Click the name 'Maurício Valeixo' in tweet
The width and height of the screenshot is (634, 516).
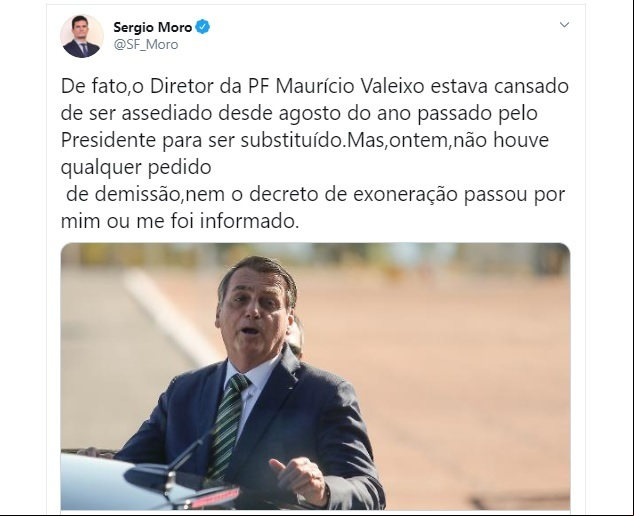click(x=350, y=87)
